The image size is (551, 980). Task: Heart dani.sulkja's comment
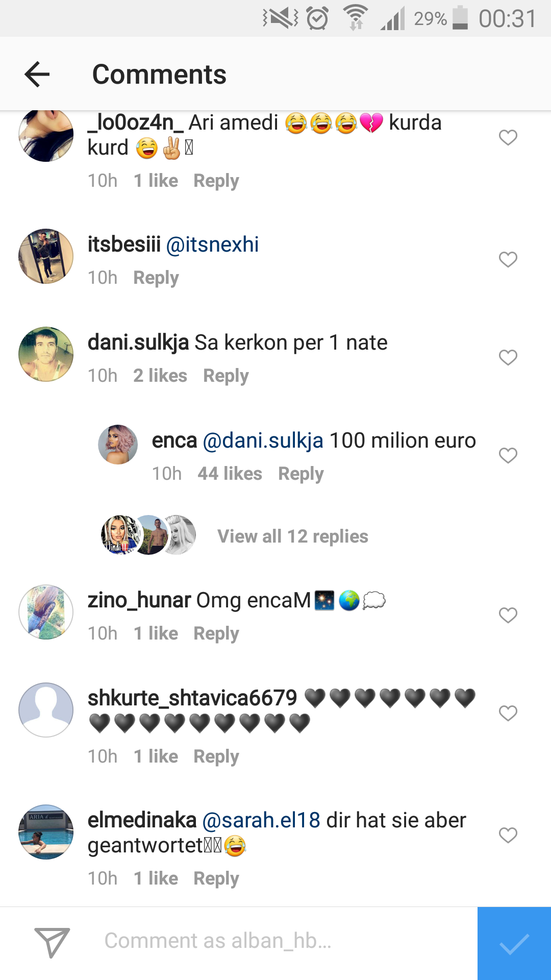(508, 357)
